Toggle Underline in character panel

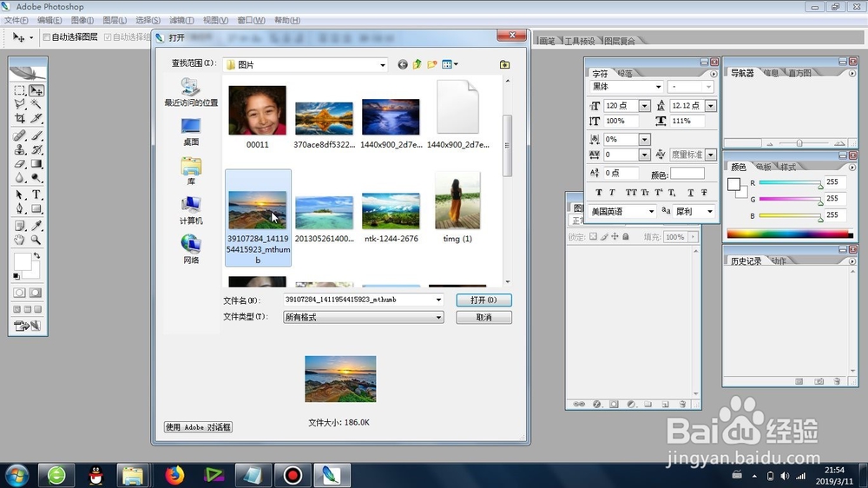pyautogui.click(x=690, y=193)
